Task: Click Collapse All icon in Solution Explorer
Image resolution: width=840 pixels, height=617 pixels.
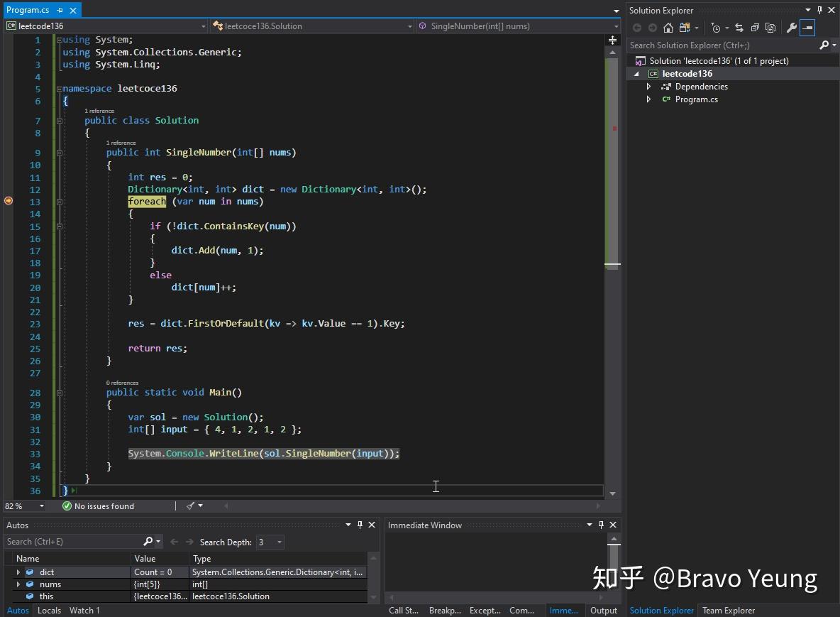Action: click(x=754, y=28)
